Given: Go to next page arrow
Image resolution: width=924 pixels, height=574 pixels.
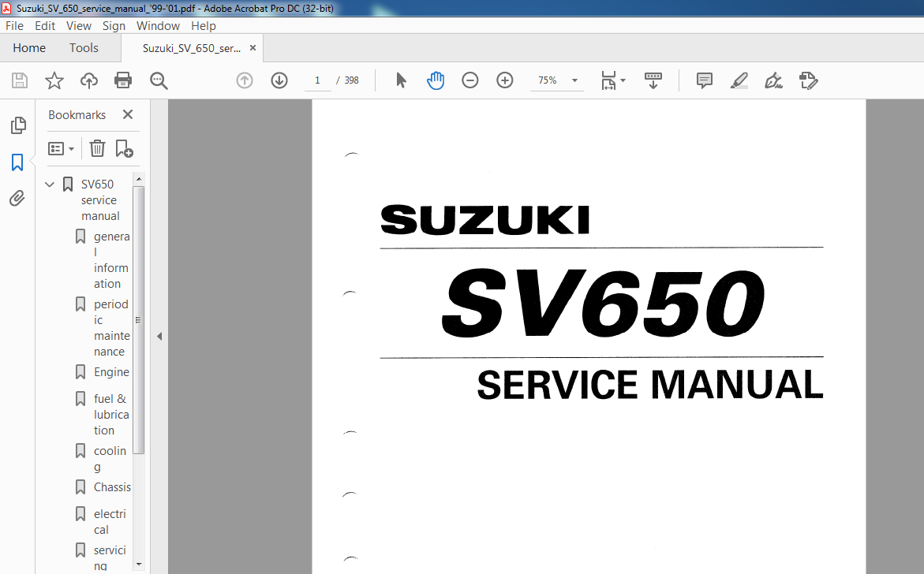Looking at the screenshot, I should coord(279,80).
